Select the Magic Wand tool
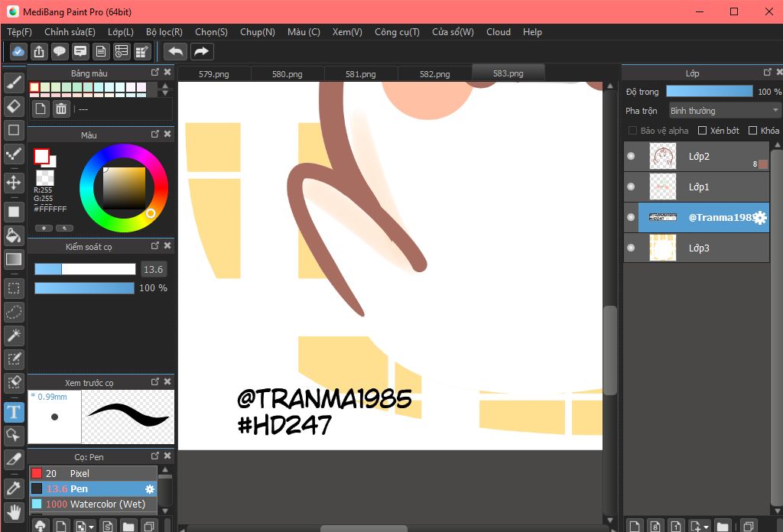The height and width of the screenshot is (532, 783). (14, 336)
